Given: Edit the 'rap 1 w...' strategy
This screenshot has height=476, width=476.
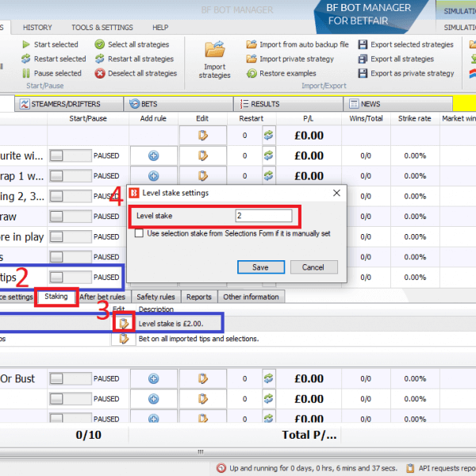Looking at the screenshot, I should coord(203,176).
